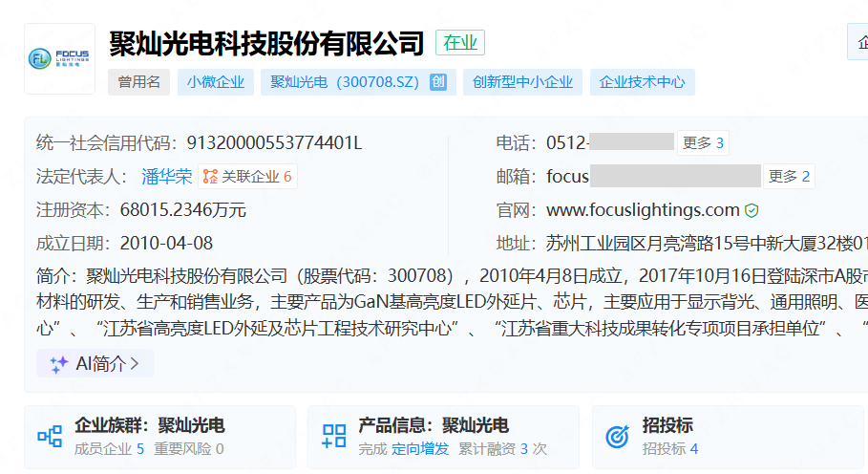View 成员企业 5 member companies
868x474 pixels.
[x=109, y=449]
